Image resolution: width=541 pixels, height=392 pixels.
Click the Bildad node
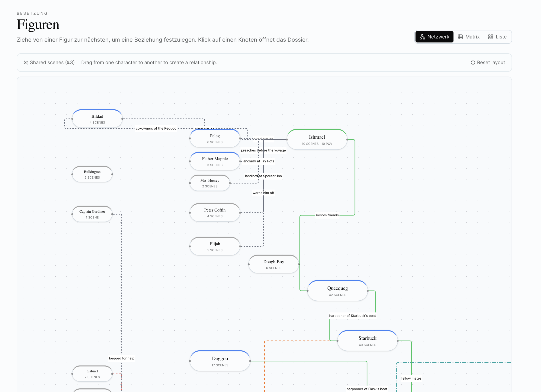[x=97, y=119]
